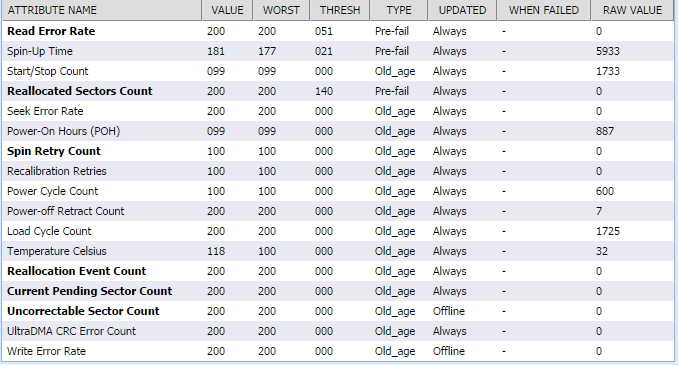Viewport: 678px width, 365px height.
Task: Select the WHEN FAILED column header
Action: pos(544,10)
